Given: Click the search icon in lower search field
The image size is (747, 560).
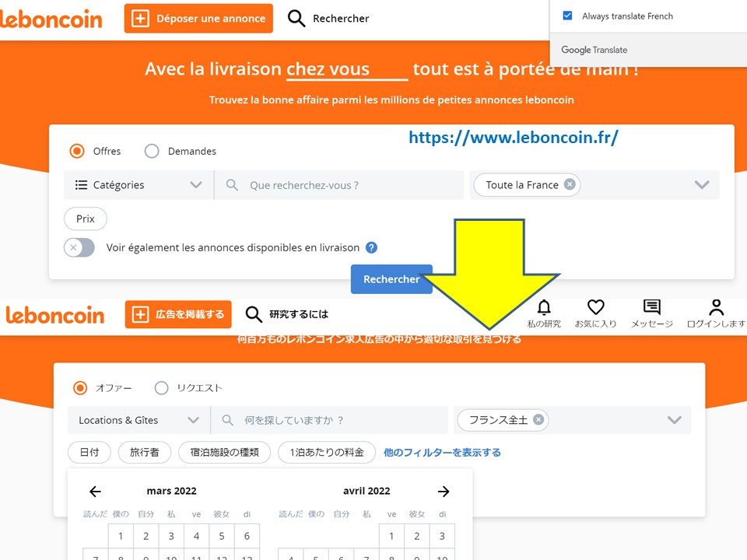Looking at the screenshot, I should (x=228, y=420).
